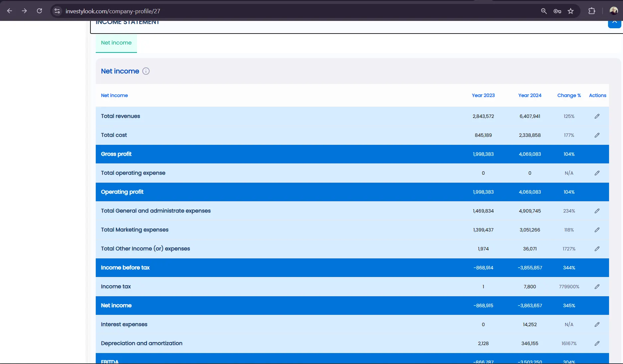Edit the Interest expenses row
The width and height of the screenshot is (623, 364).
597,324
